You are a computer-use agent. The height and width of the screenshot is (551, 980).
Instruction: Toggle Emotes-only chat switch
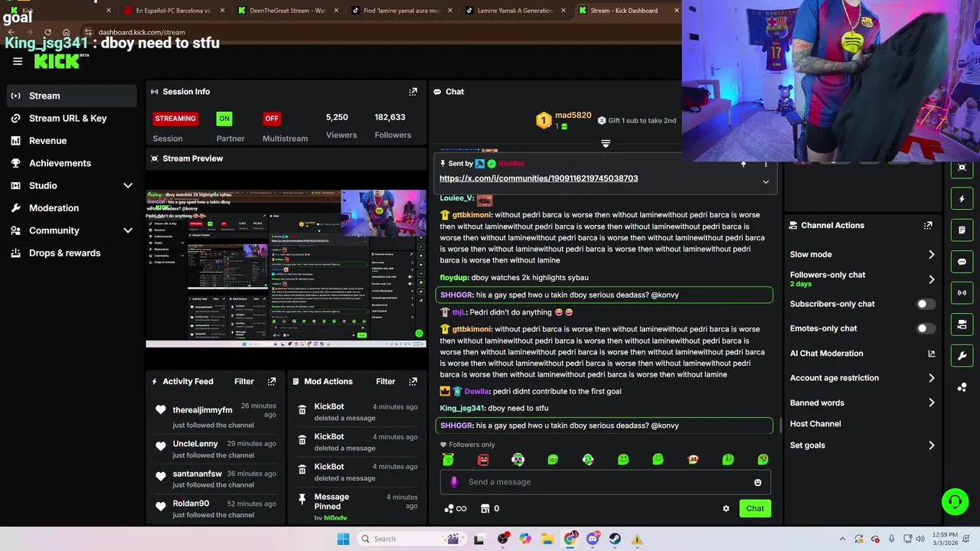coord(926,328)
